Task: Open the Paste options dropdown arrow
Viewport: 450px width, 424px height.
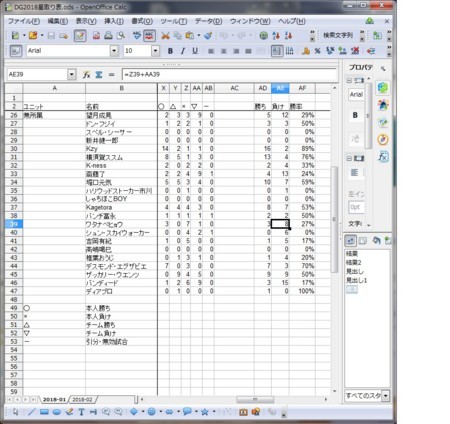Action: point(199,35)
